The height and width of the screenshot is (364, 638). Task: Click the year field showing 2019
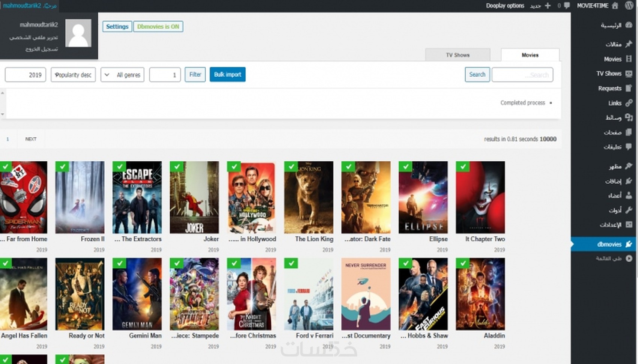tap(26, 75)
